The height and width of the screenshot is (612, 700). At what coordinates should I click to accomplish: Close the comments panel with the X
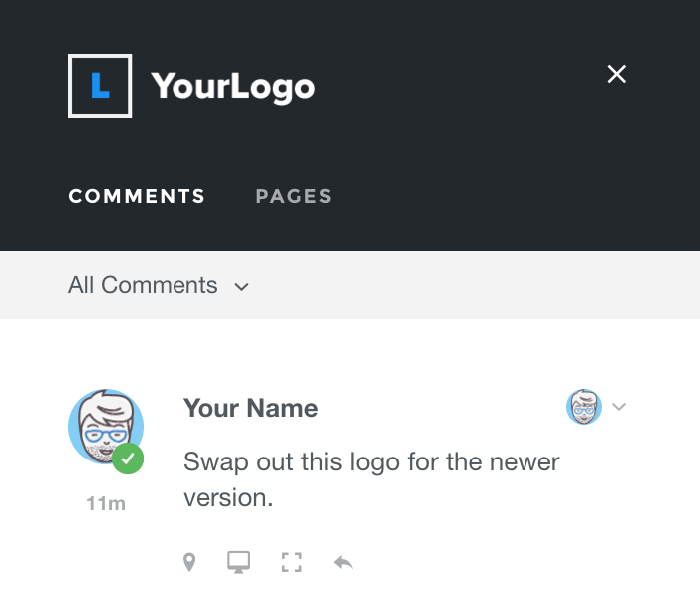(617, 74)
